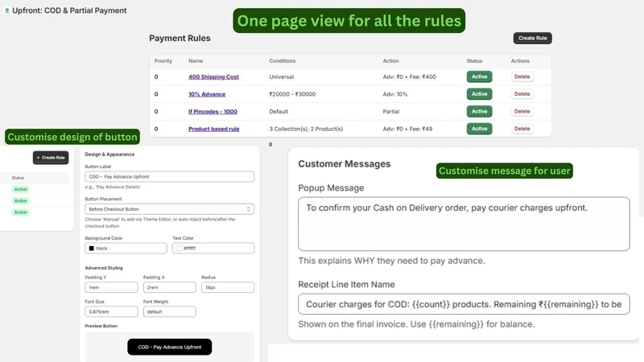
Task: Click the Advanced Styling heading
Action: pyautogui.click(x=104, y=268)
